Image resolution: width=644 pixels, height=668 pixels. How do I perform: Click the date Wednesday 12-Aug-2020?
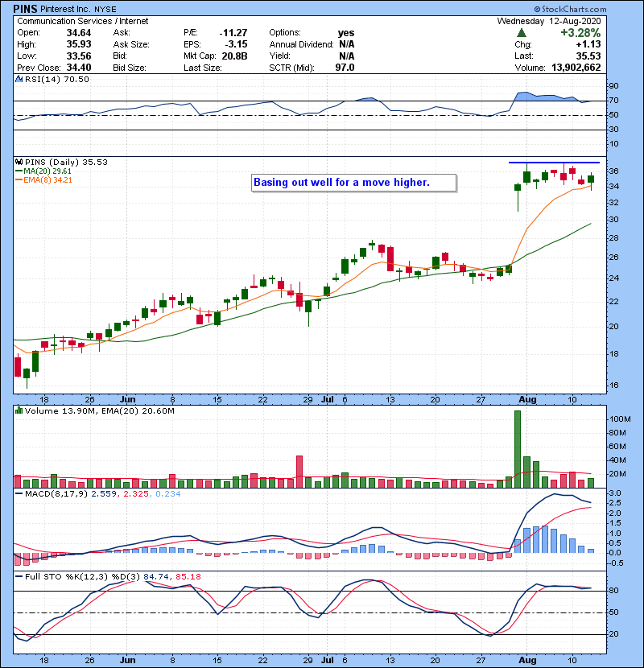pyautogui.click(x=549, y=21)
